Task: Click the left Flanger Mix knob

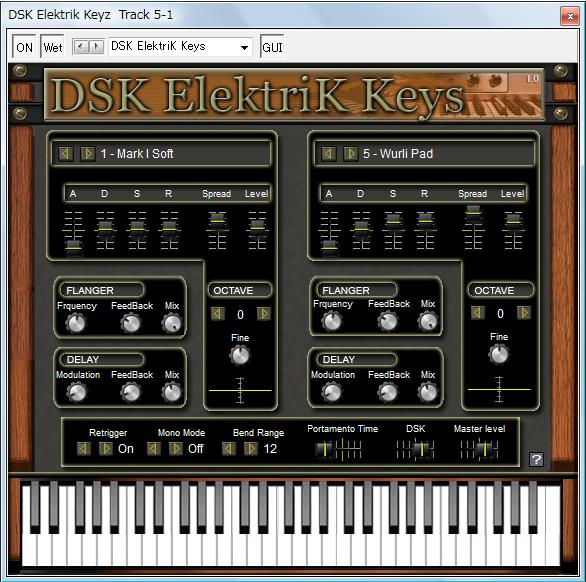Action: tap(172, 323)
